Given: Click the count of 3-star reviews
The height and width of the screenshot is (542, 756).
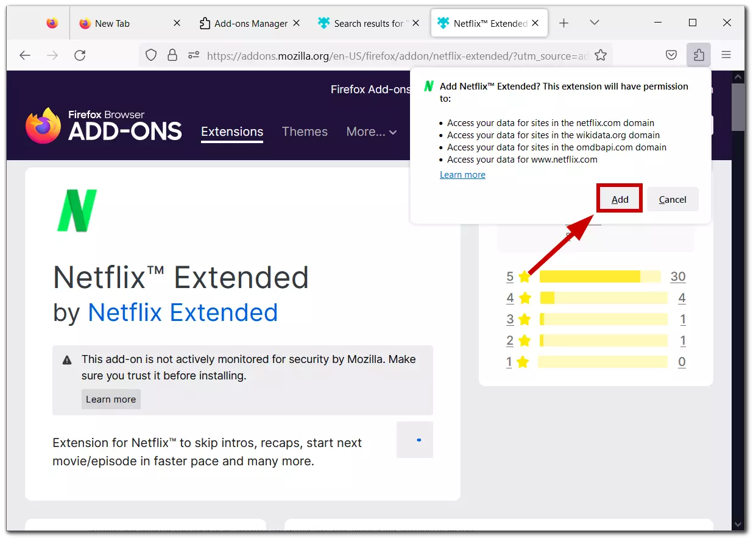Looking at the screenshot, I should pos(683,319).
